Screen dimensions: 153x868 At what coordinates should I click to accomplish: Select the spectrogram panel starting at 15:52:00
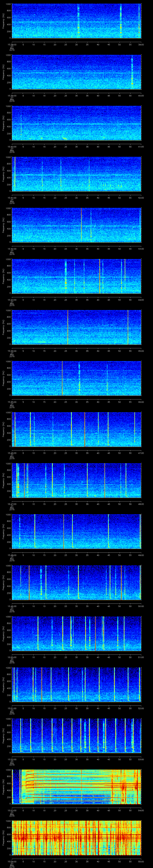pyautogui.click(x=76, y=736)
